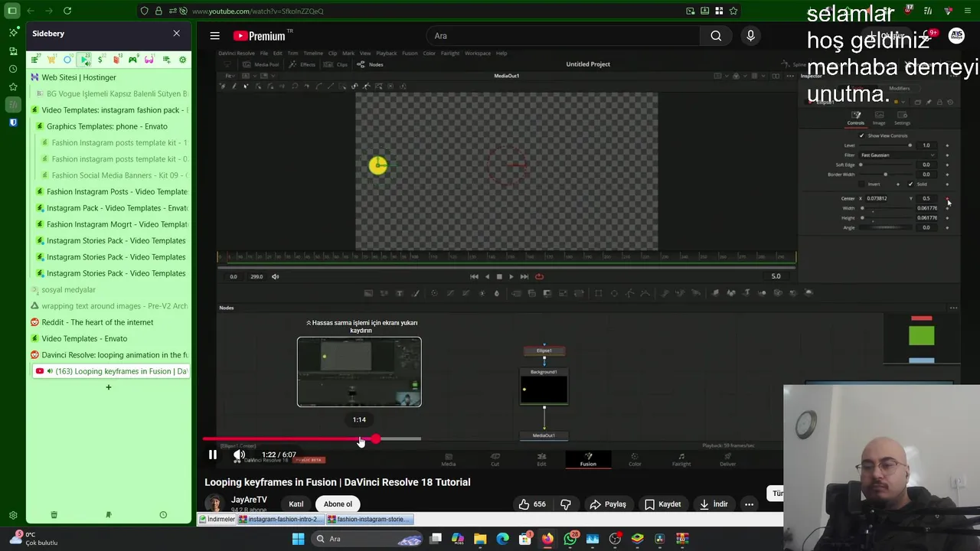
Task: Go to YouTube Premium home logo
Action: pyautogui.click(x=260, y=36)
